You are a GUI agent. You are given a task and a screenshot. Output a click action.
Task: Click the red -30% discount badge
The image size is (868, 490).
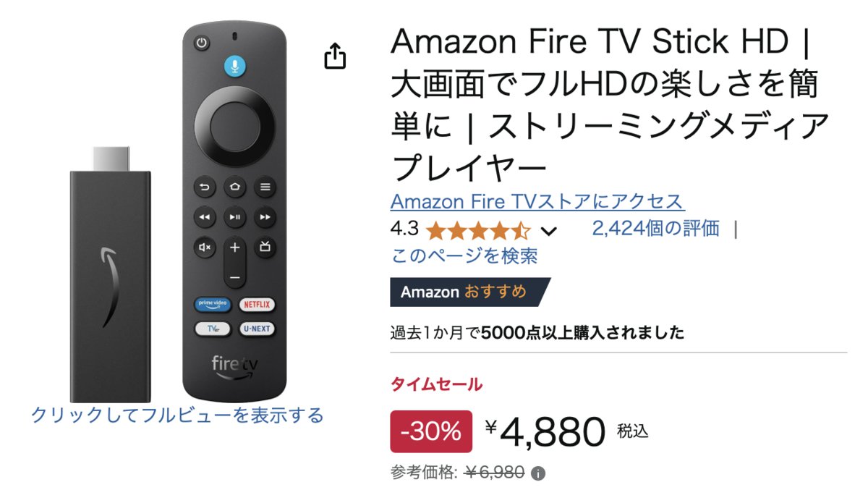coord(431,432)
